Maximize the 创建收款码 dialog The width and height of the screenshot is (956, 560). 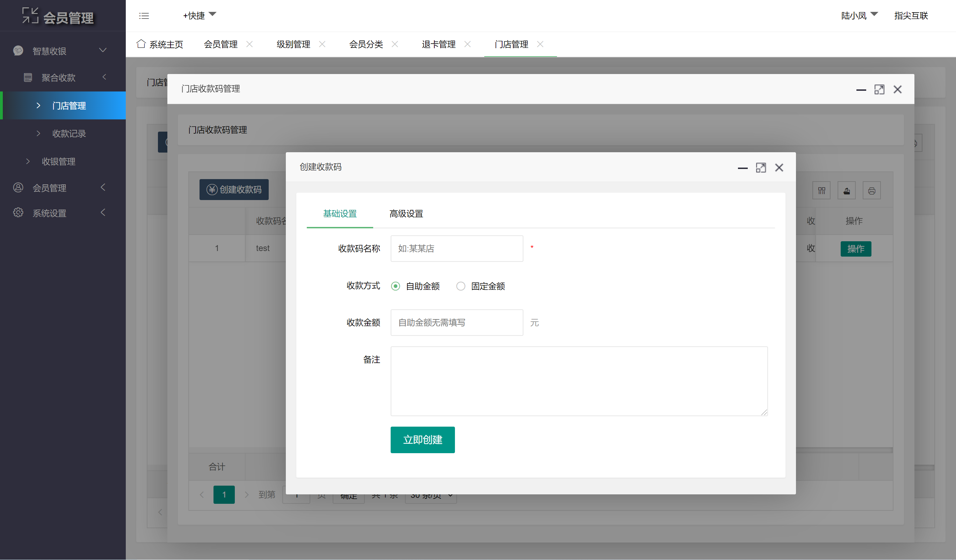point(761,168)
